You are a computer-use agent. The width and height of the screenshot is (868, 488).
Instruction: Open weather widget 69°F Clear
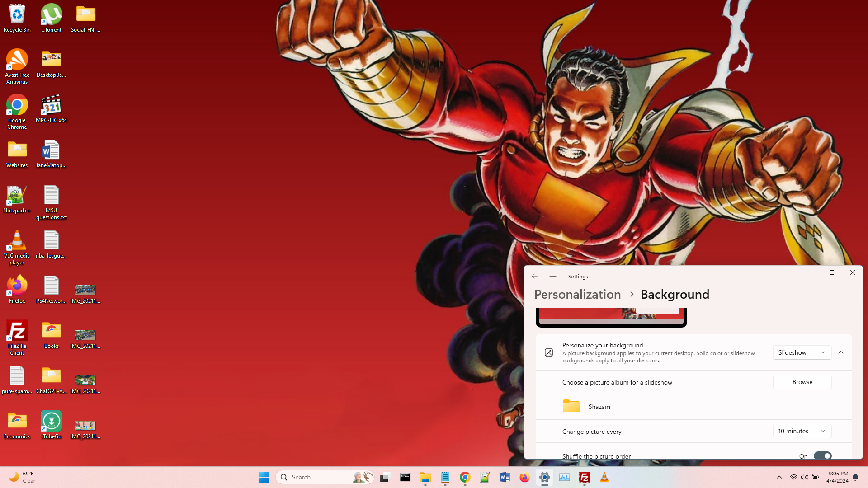(23, 477)
